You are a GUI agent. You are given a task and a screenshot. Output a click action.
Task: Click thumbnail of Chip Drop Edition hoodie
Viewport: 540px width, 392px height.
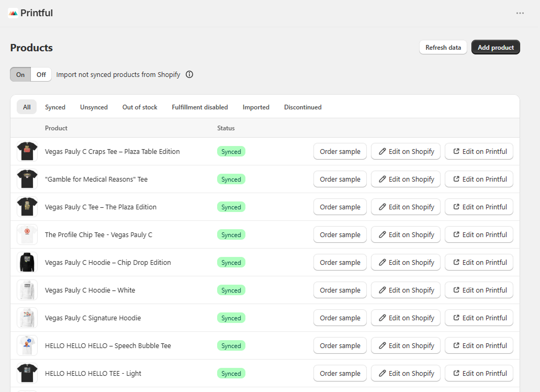tap(27, 262)
